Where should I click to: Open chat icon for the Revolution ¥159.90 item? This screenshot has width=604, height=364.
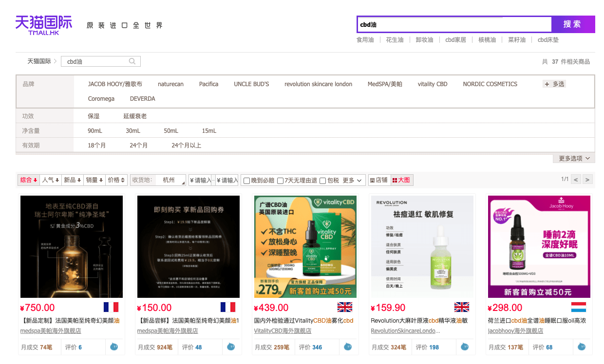[465, 347]
